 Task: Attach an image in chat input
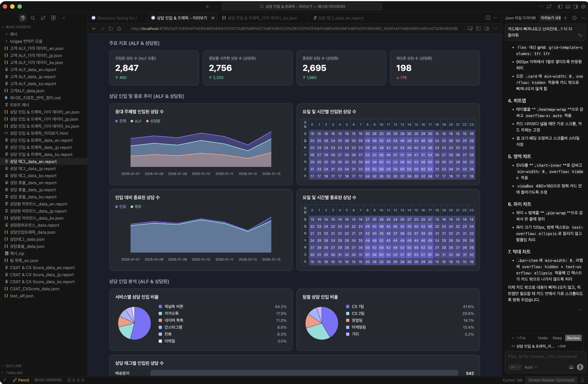(x=571, y=367)
